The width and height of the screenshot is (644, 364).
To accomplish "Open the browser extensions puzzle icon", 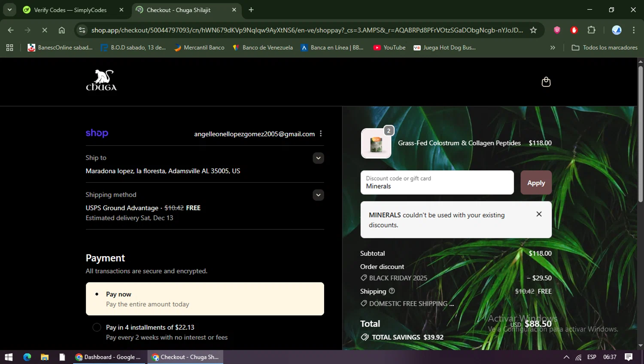I will coord(591,30).
